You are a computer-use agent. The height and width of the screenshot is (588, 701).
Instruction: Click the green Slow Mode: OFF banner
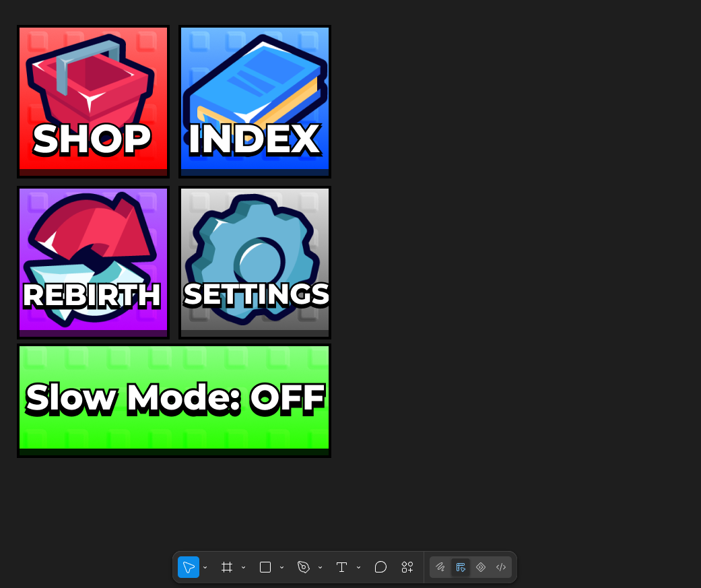click(x=174, y=401)
